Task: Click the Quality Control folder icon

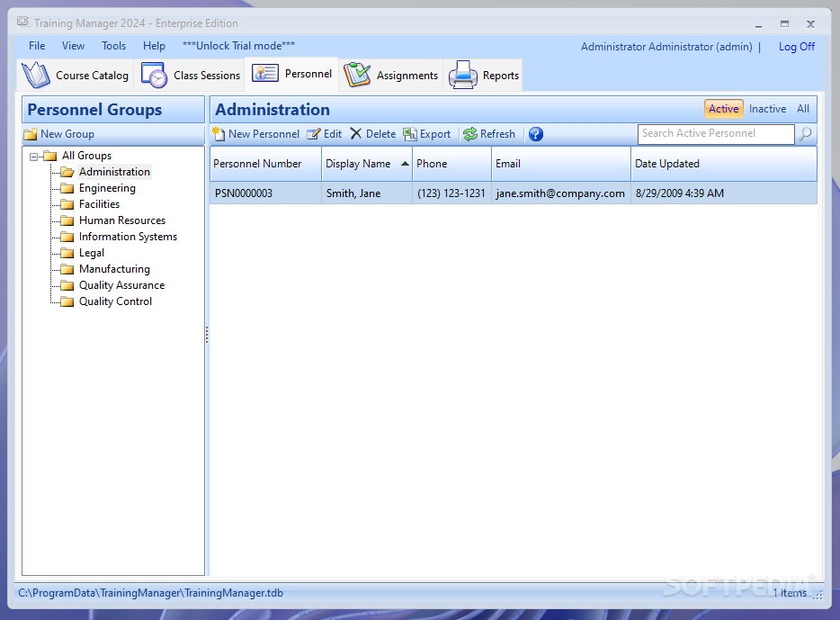Action: coord(67,301)
